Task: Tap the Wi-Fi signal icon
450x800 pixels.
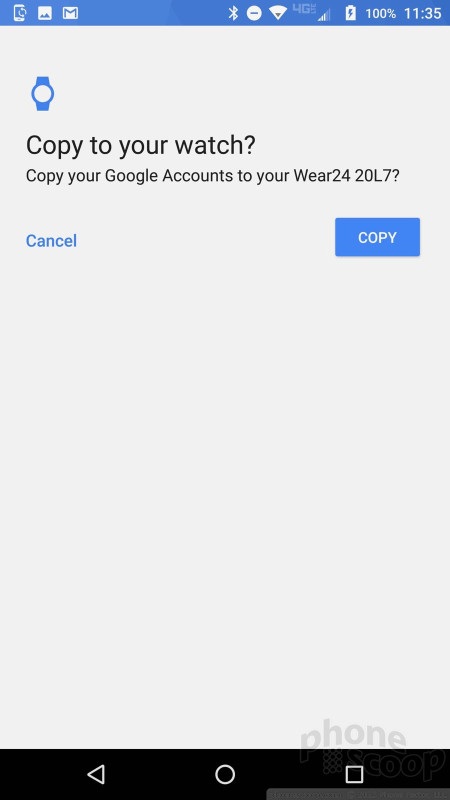Action: tap(278, 13)
